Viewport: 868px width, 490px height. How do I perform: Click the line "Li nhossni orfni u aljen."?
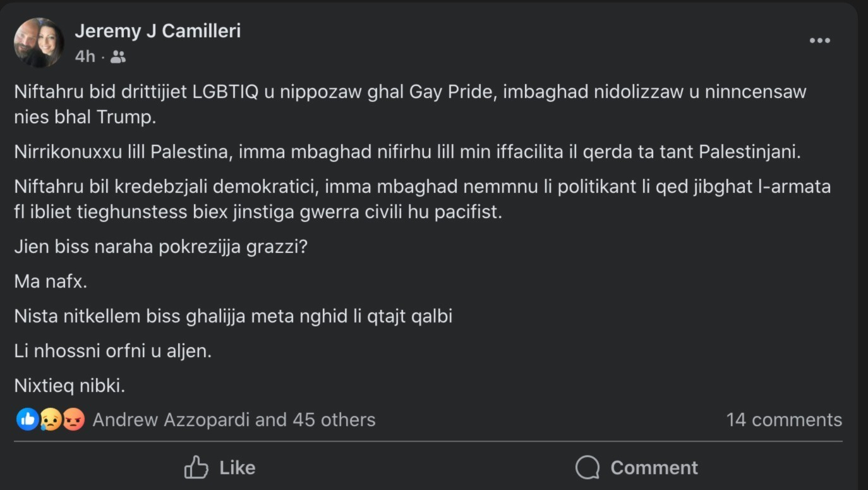(x=112, y=351)
